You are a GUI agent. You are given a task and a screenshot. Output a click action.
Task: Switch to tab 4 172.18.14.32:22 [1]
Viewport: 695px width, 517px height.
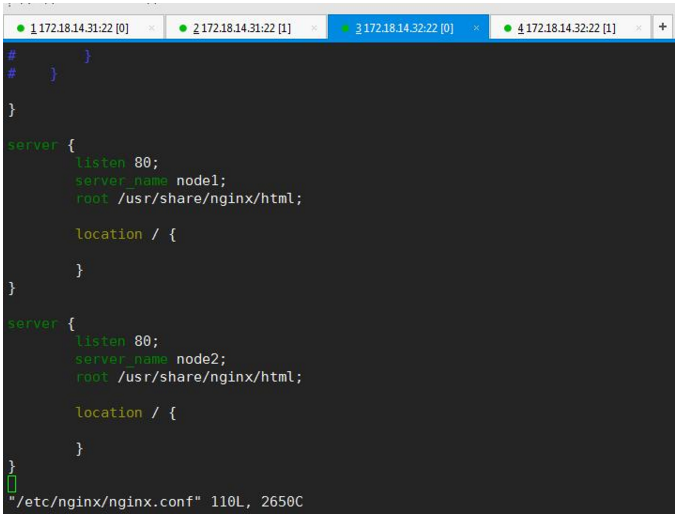pos(571,28)
